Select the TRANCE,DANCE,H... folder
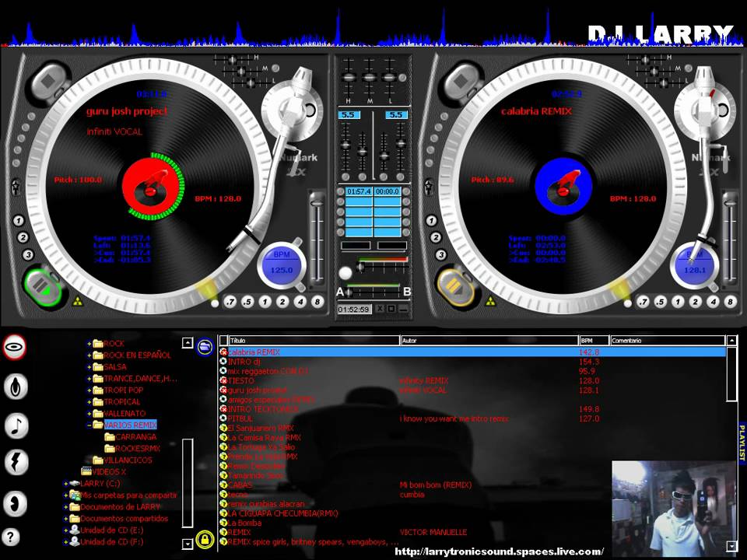The width and height of the screenshot is (747, 560). pos(140,379)
